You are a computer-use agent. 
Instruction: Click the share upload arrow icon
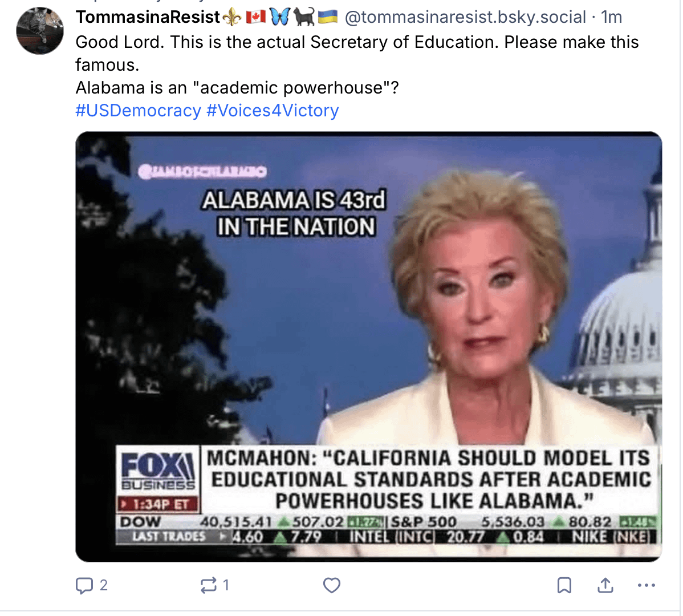(605, 586)
